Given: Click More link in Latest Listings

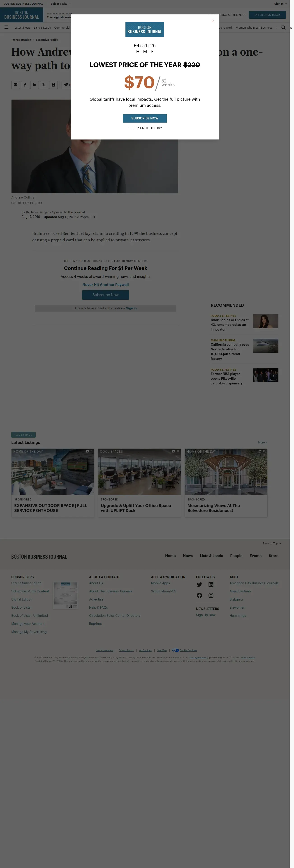Looking at the screenshot, I should [x=263, y=442].
